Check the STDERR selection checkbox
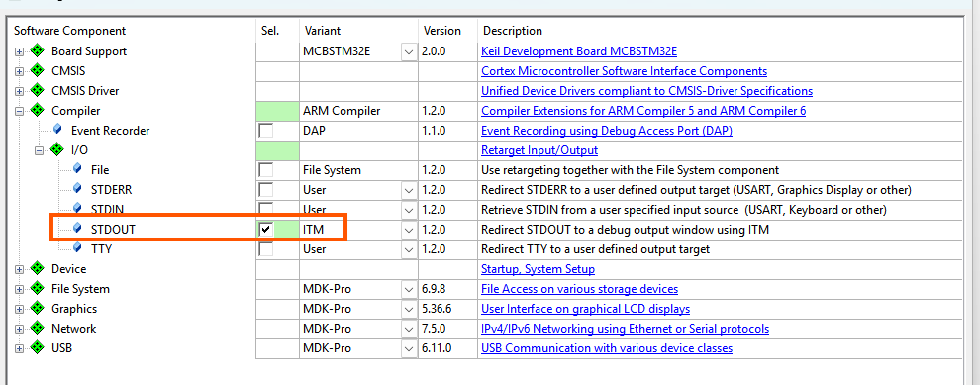Viewport: 980px width, 385px height. point(266,189)
